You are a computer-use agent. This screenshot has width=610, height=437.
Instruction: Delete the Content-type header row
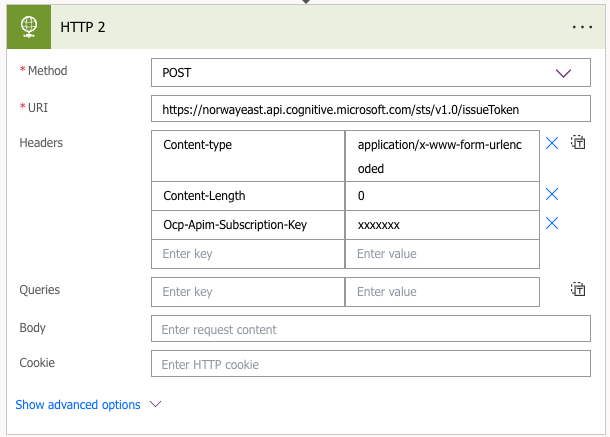tap(551, 144)
